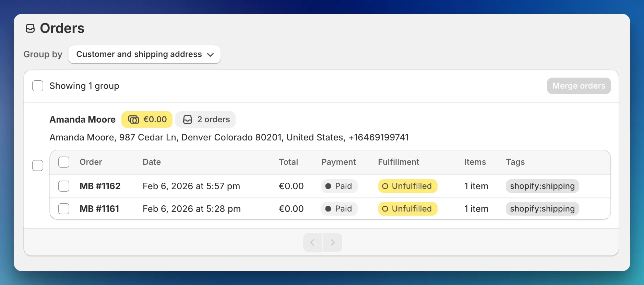Go to previous page arrow
The width and height of the screenshot is (644, 285).
pos(312,242)
